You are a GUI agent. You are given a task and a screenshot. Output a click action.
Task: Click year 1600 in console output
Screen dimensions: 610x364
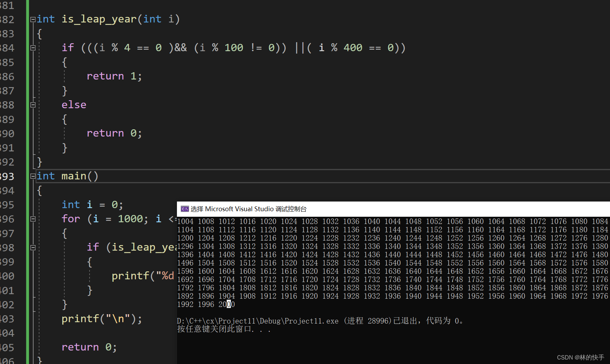(206, 271)
